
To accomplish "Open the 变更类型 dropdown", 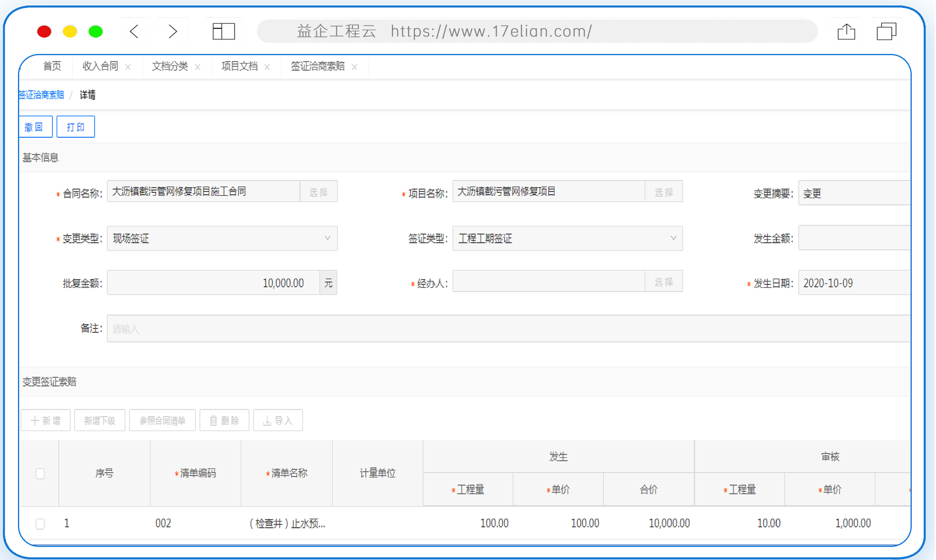I will click(x=222, y=239).
